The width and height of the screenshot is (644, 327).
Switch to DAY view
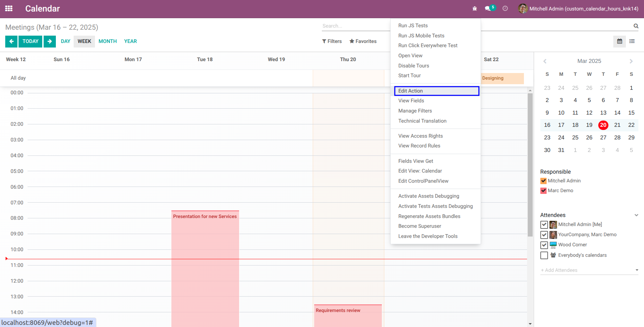[x=66, y=41]
